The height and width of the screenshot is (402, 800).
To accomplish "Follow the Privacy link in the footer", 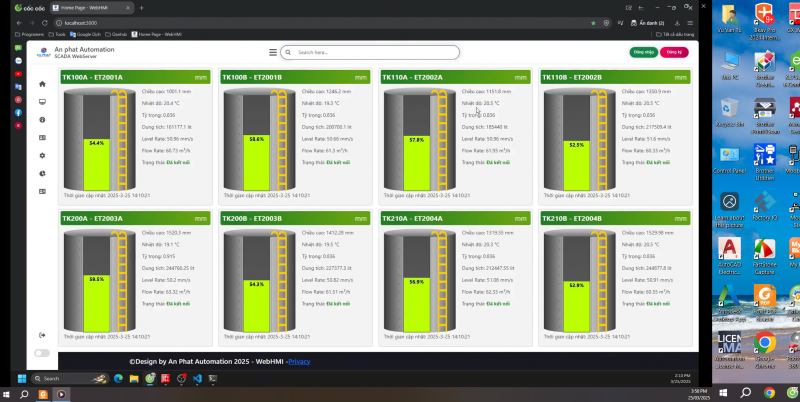I will tap(300, 361).
